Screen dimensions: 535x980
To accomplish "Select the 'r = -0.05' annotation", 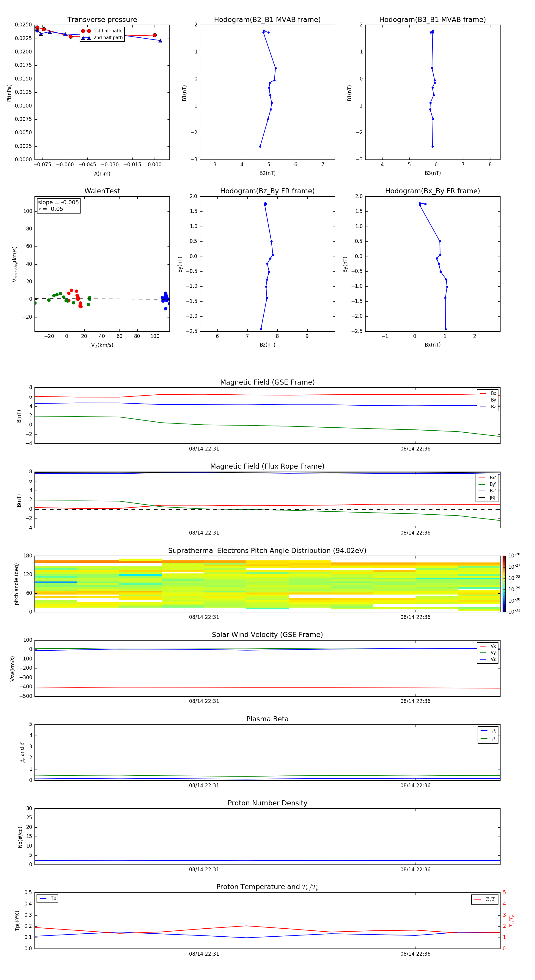I will 51,209.
